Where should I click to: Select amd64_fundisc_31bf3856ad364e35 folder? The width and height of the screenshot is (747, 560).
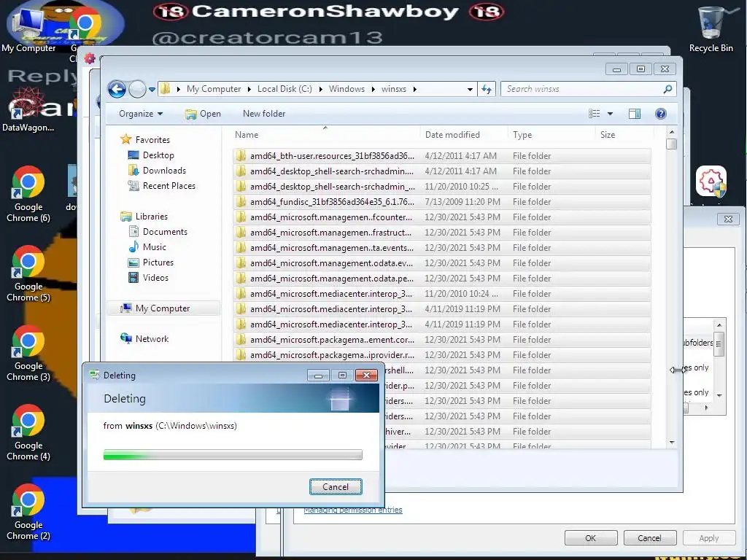point(441,202)
